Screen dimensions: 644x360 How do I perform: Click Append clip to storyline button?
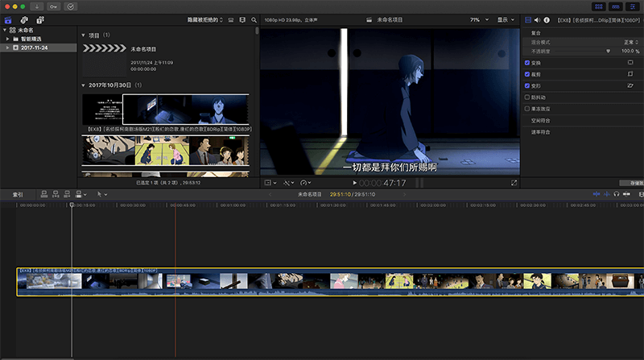67,194
